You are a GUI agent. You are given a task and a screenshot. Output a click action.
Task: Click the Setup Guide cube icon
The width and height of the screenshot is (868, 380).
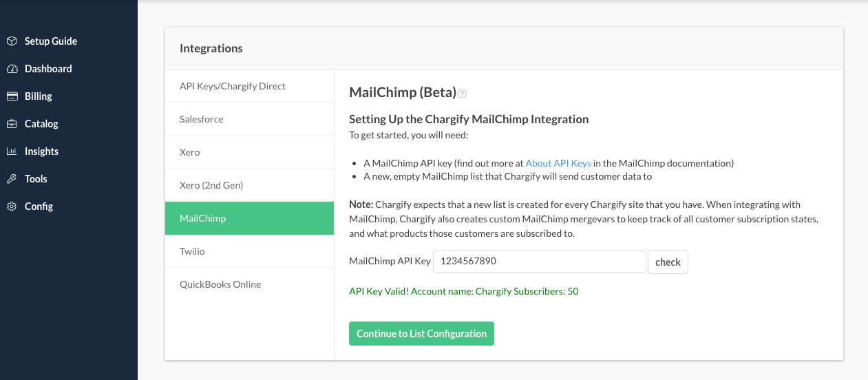[x=12, y=41]
